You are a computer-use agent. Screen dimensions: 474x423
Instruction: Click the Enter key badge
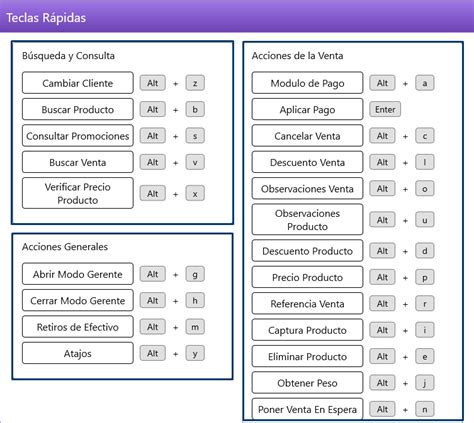385,109
